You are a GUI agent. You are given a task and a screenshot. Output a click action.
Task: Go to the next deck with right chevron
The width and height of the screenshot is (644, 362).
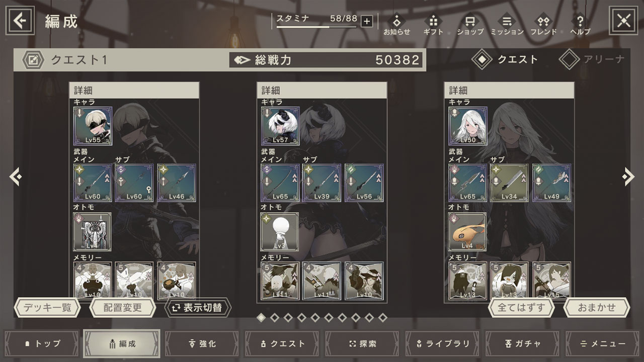pos(628,176)
